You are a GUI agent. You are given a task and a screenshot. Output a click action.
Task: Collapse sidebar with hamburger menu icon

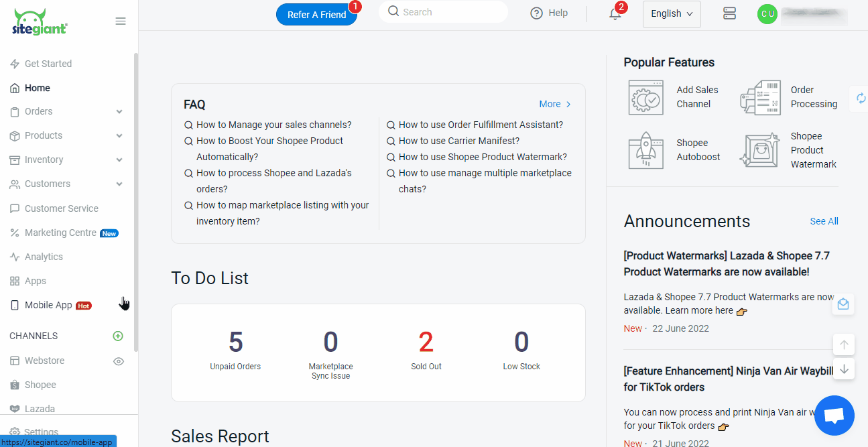121,21
